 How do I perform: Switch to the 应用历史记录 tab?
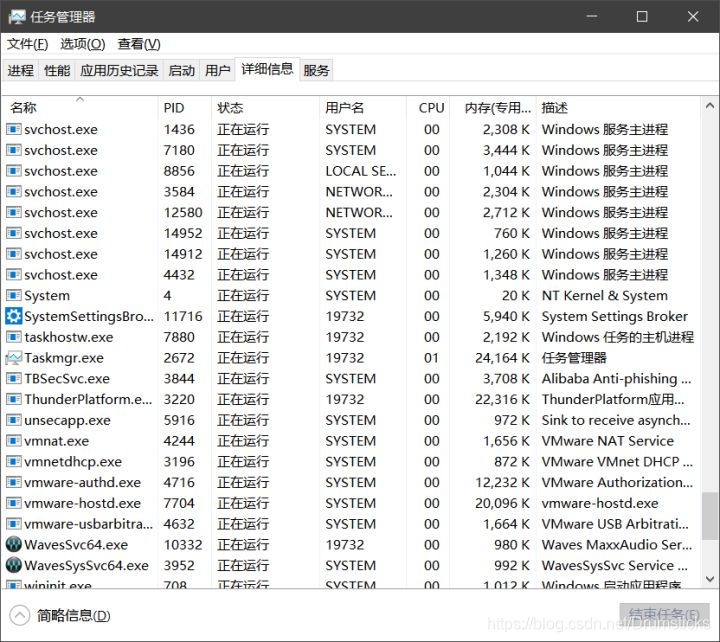119,70
